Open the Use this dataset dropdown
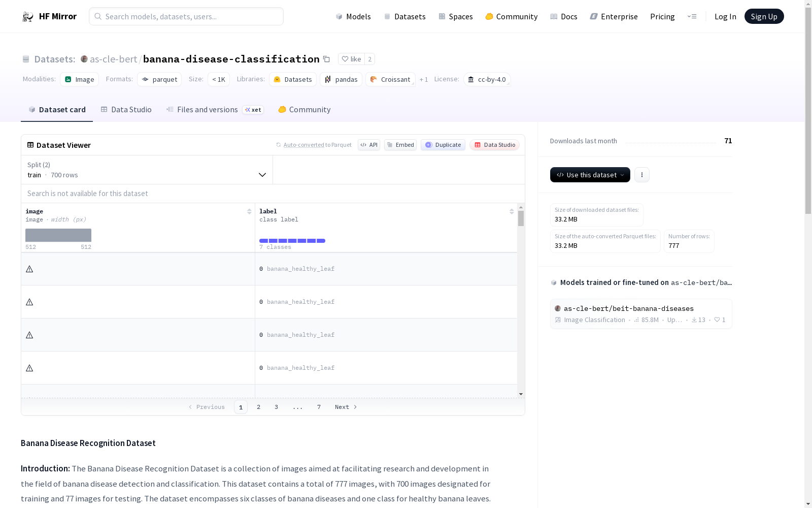 pyautogui.click(x=590, y=175)
